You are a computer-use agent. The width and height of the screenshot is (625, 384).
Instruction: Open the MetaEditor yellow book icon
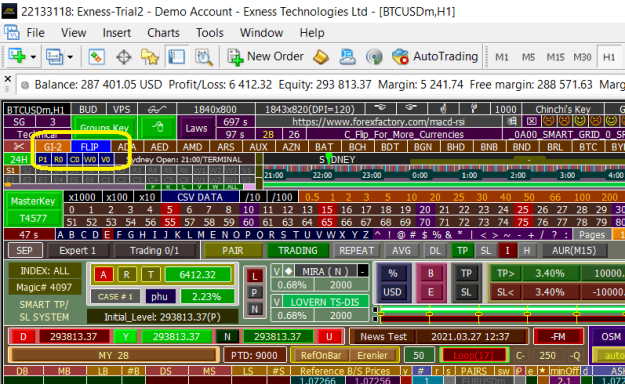pyautogui.click(x=321, y=57)
